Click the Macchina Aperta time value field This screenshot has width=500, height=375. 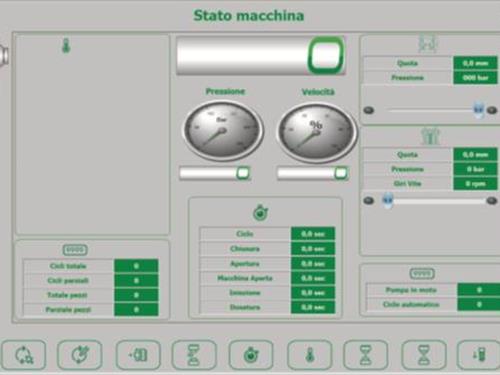click(x=313, y=278)
